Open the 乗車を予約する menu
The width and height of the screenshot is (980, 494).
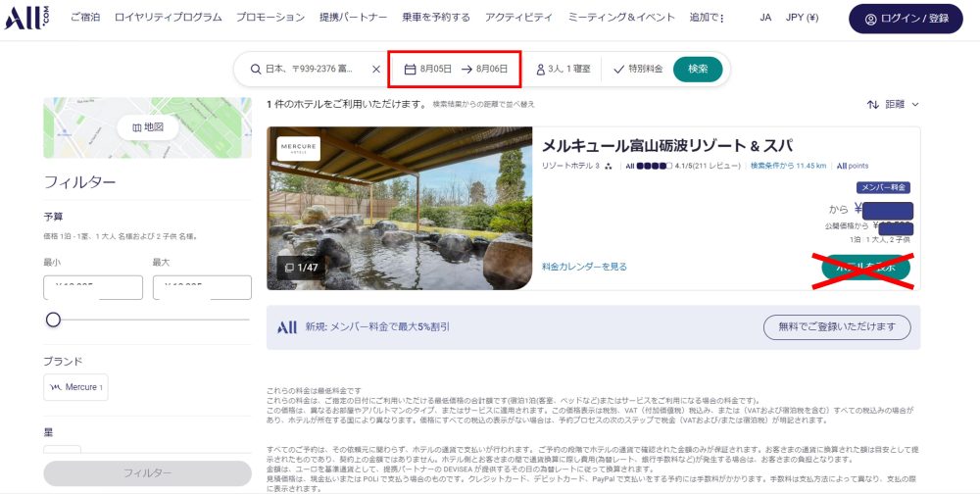[436, 18]
